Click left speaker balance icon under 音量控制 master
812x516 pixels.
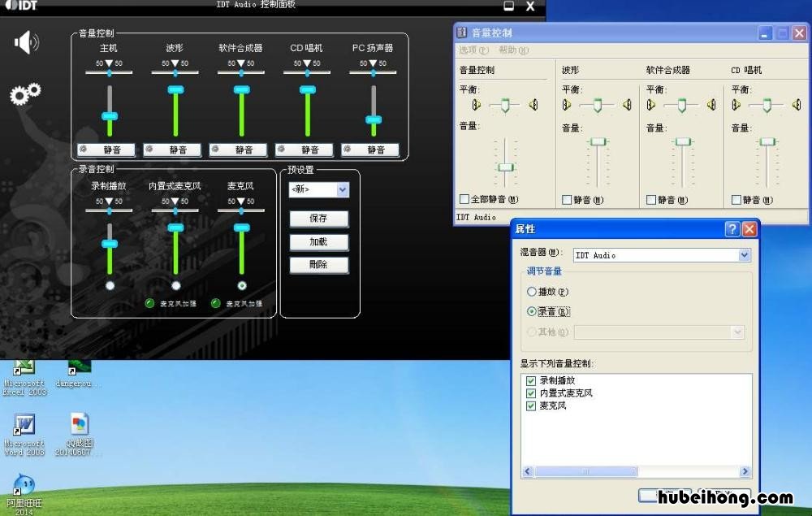(x=477, y=105)
